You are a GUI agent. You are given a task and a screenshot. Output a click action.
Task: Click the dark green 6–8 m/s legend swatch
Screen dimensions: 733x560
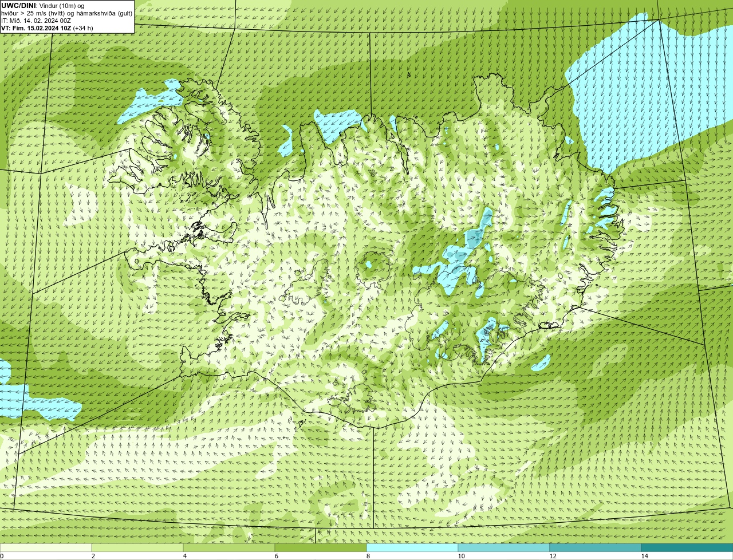(321, 547)
